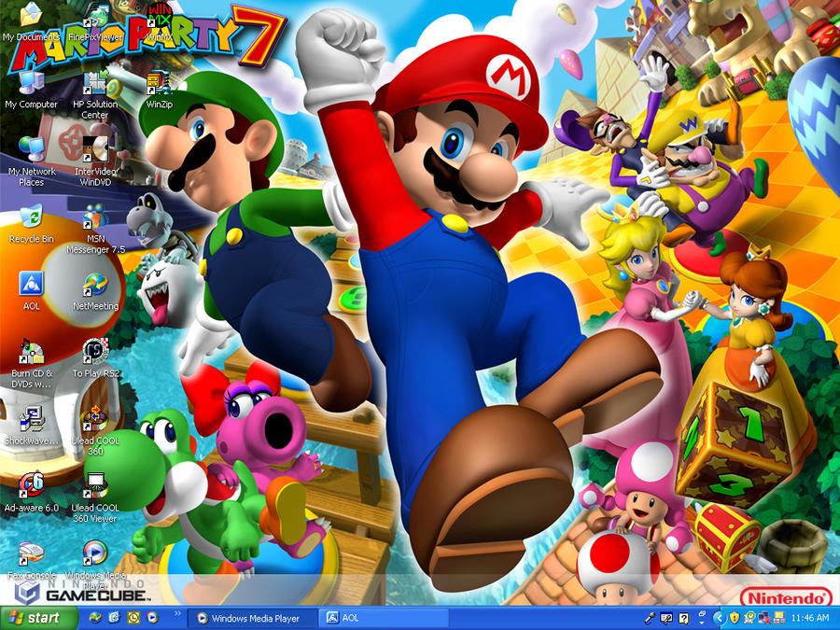
Task: Switch to the Windows Media Player taskbar window
Action: [252, 617]
